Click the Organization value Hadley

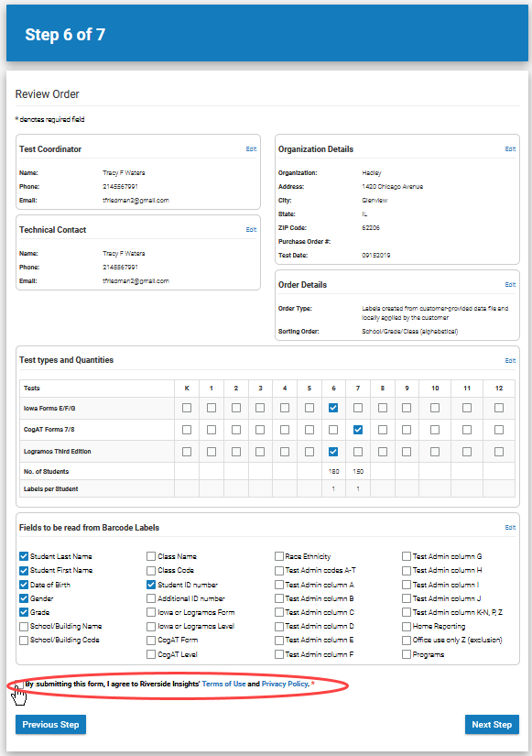pos(372,172)
